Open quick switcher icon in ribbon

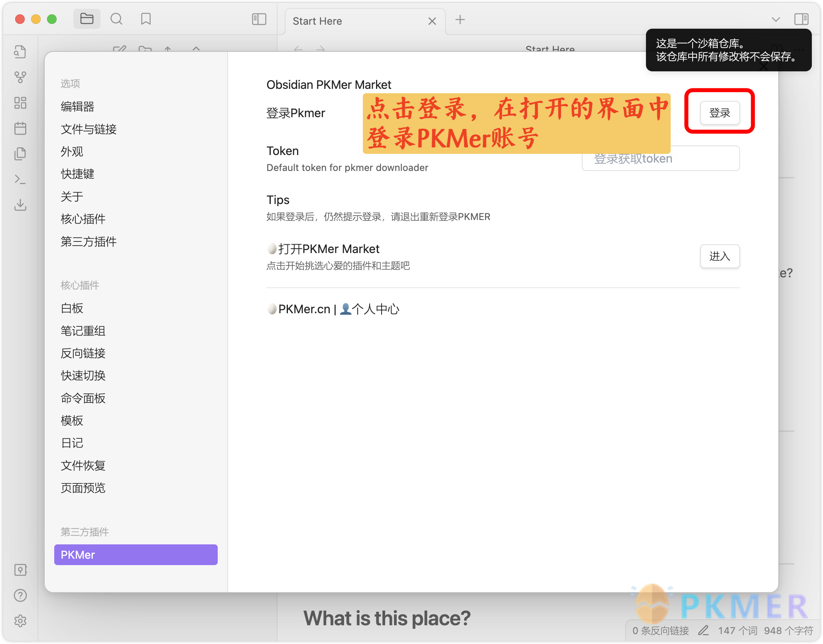point(20,52)
